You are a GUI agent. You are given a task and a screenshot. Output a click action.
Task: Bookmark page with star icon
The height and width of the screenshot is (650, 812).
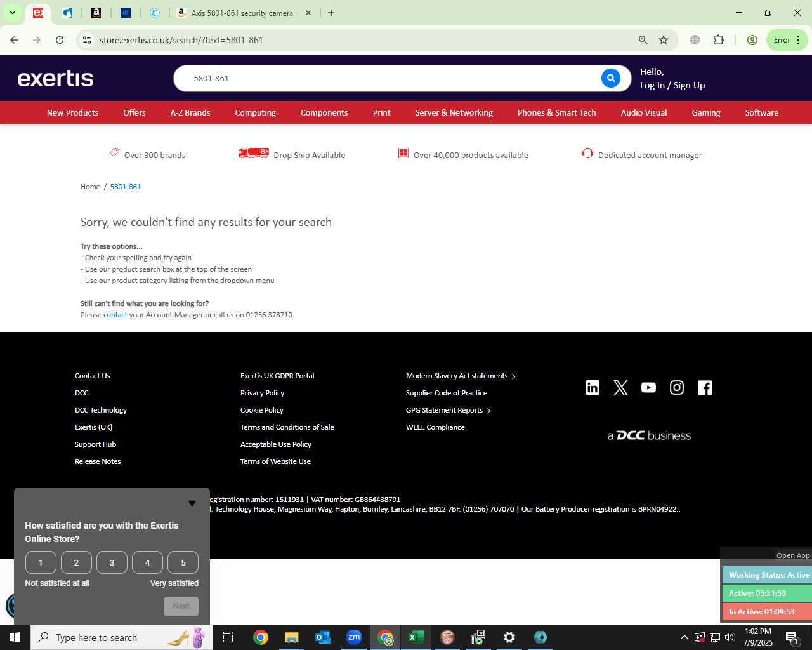click(x=664, y=40)
